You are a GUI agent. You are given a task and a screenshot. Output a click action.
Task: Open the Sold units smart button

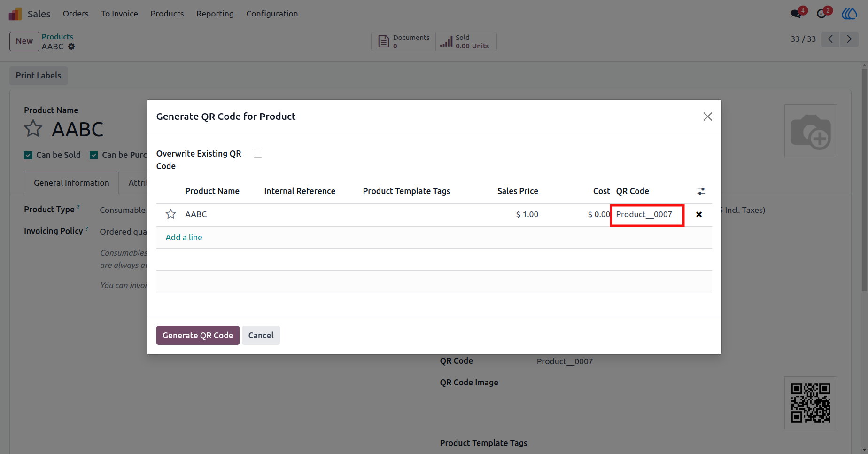point(466,41)
